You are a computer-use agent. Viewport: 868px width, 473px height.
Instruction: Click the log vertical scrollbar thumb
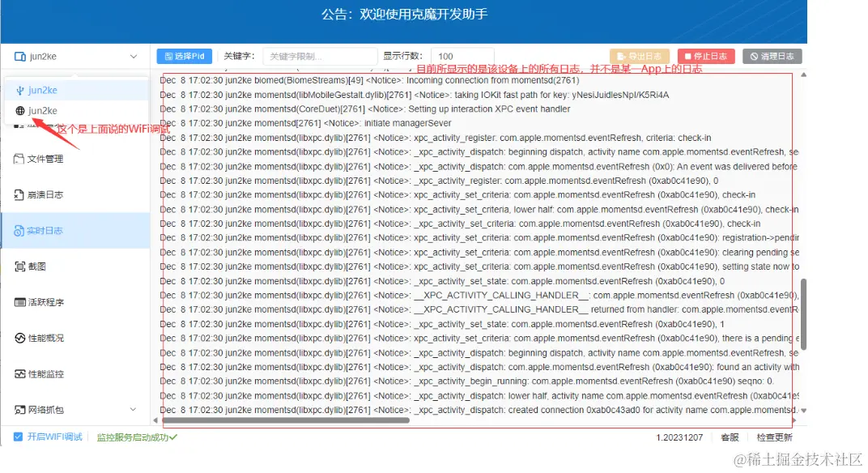point(803,314)
